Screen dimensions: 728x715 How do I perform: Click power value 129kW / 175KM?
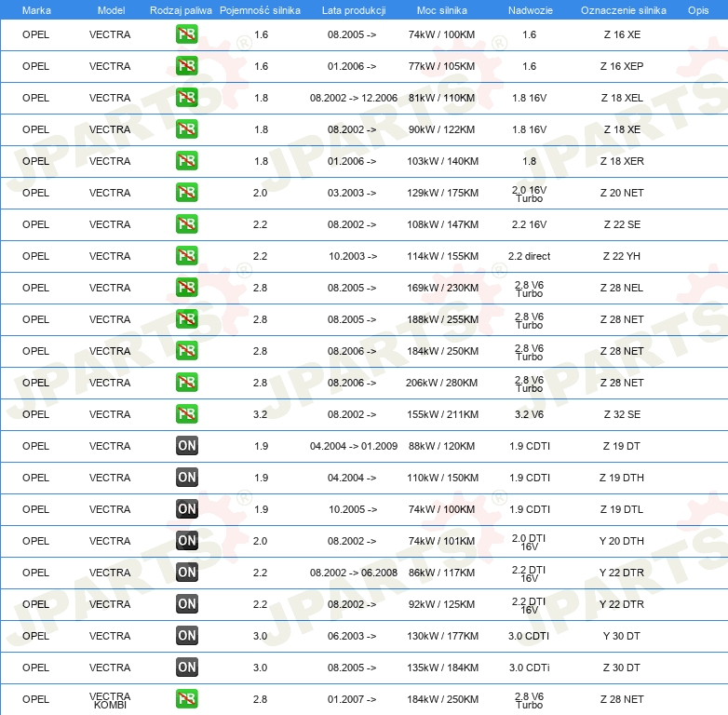(x=442, y=193)
